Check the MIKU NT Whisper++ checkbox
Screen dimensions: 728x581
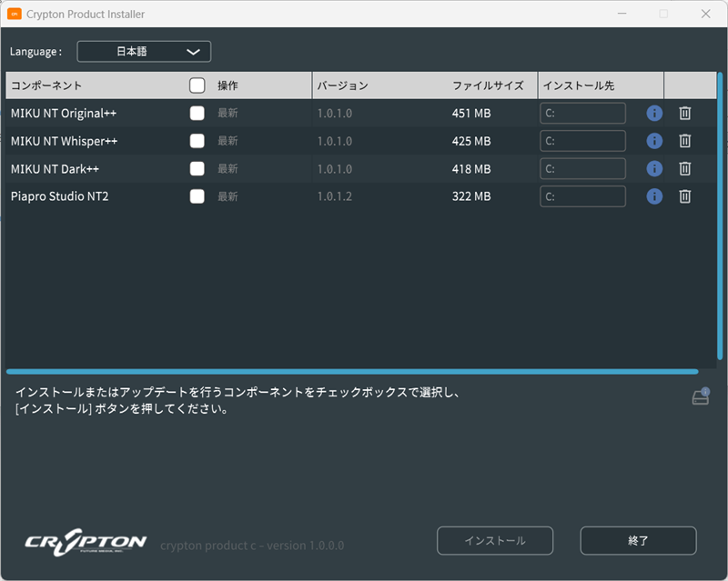(197, 141)
